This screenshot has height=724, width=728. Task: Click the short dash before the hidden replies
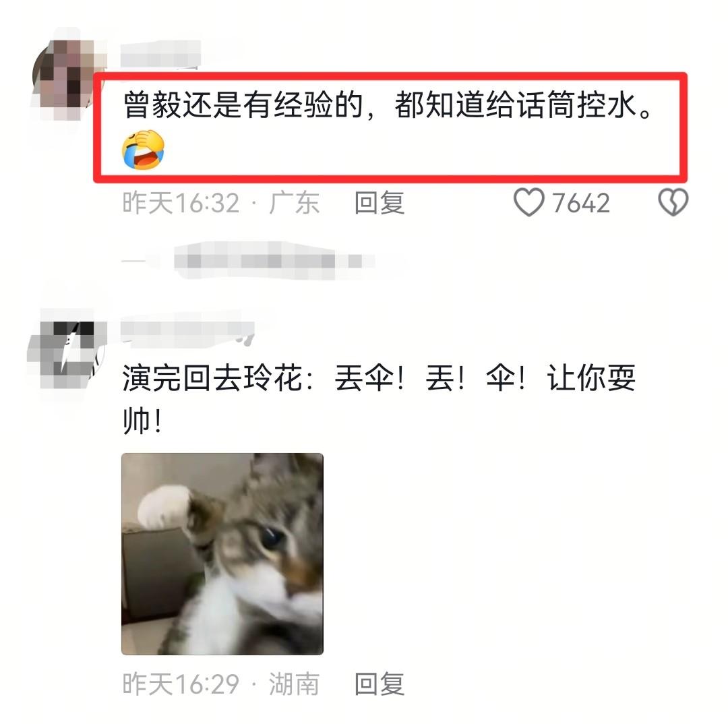point(133,261)
